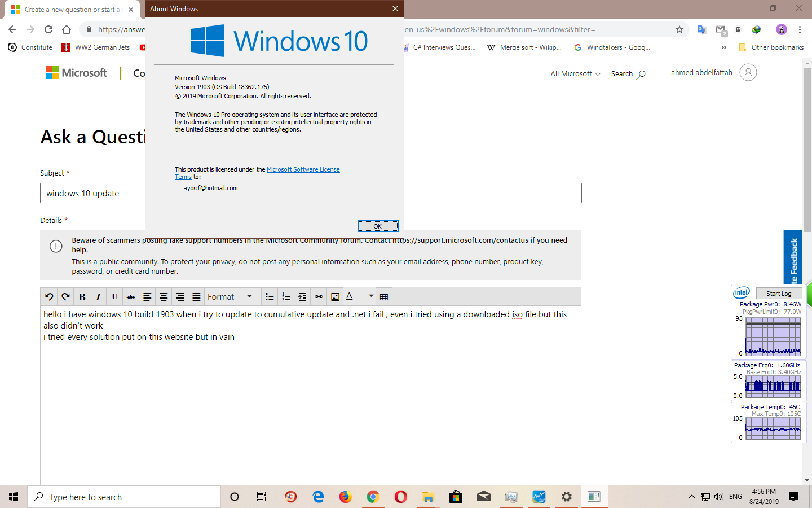Viewport: 812px width, 508px height.
Task: Show more bookmarks with the chevron
Action: [x=724, y=47]
